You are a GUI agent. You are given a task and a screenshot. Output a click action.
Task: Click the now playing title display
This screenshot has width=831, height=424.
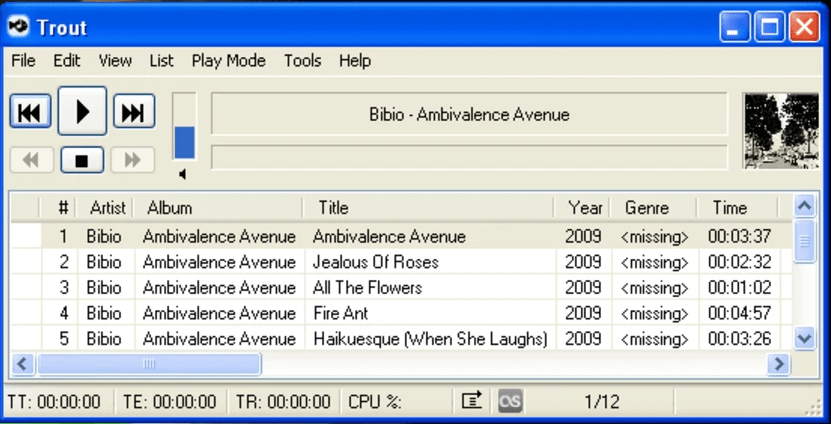469,114
